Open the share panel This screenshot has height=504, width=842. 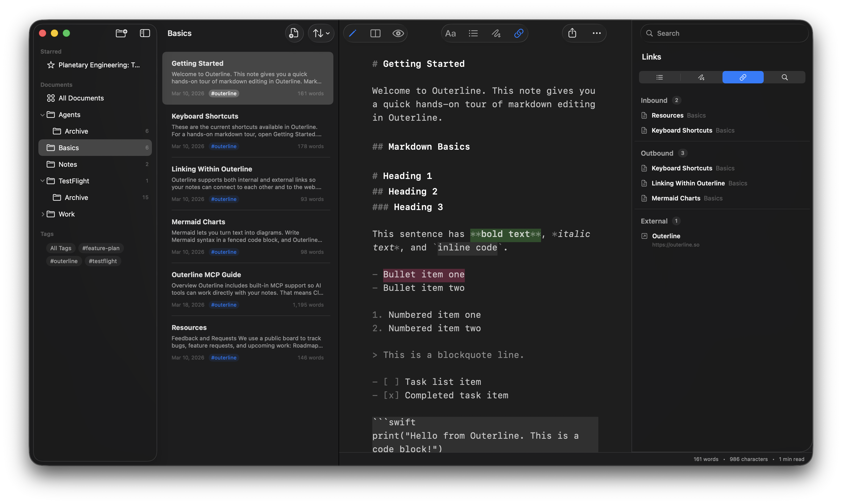(x=572, y=33)
